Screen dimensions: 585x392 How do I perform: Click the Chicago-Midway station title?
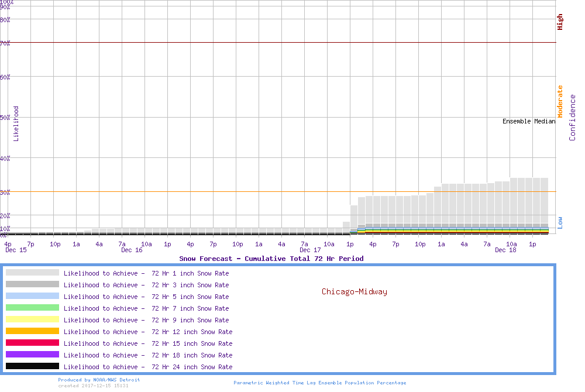354,291
